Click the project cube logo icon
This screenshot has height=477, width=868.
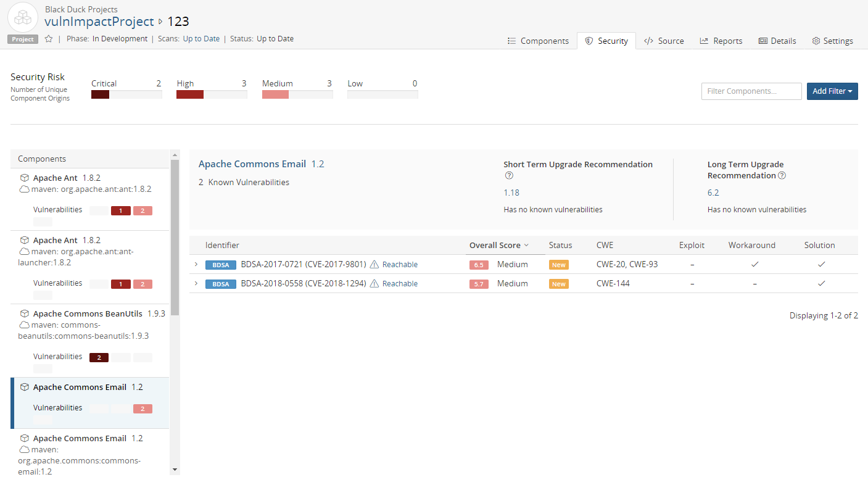pyautogui.click(x=23, y=17)
